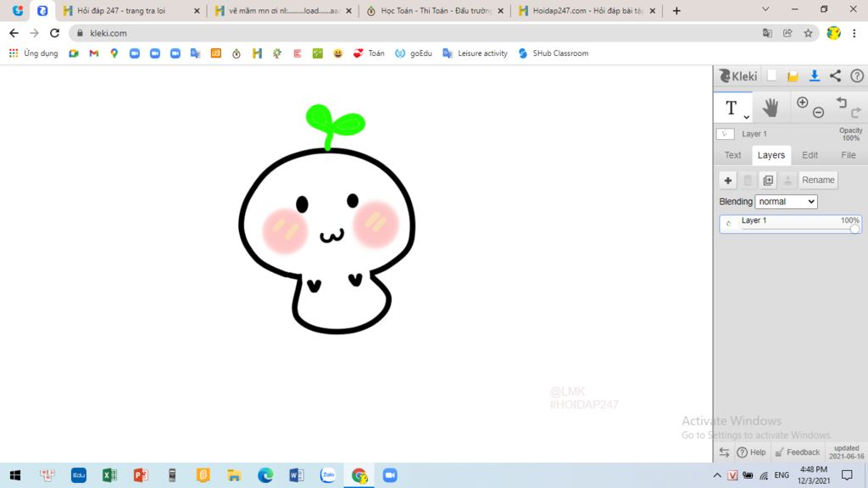This screenshot has width=868, height=488.
Task: Switch to the File tab
Action: pos(848,156)
